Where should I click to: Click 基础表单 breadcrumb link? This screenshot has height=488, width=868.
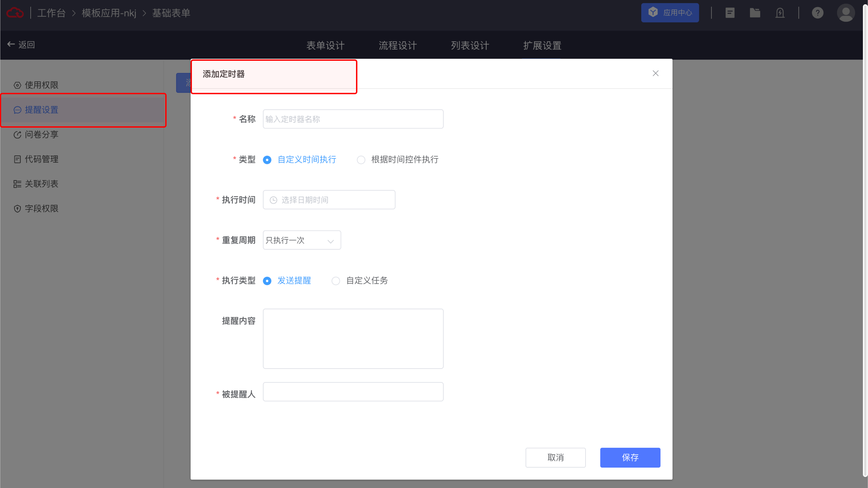click(x=171, y=13)
